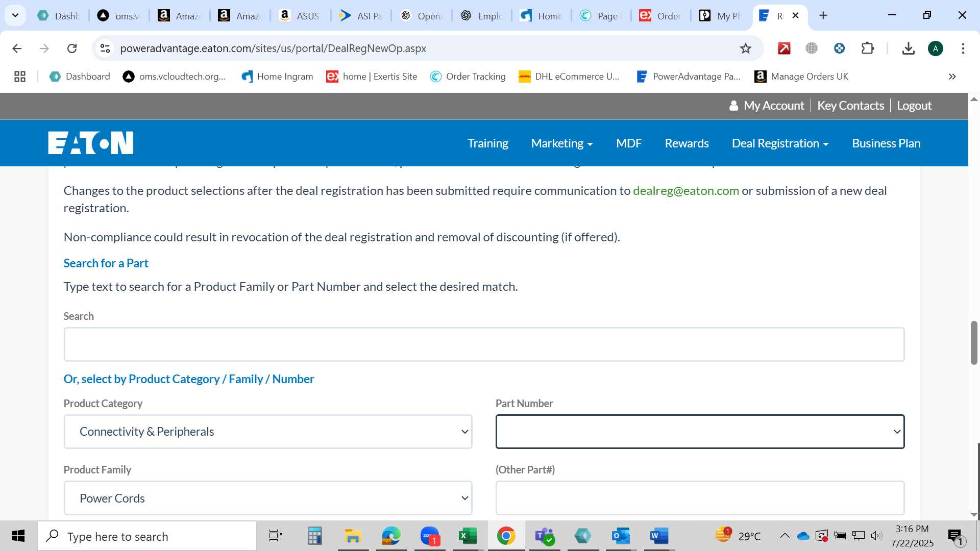Open the Chrome profile avatar

936,48
